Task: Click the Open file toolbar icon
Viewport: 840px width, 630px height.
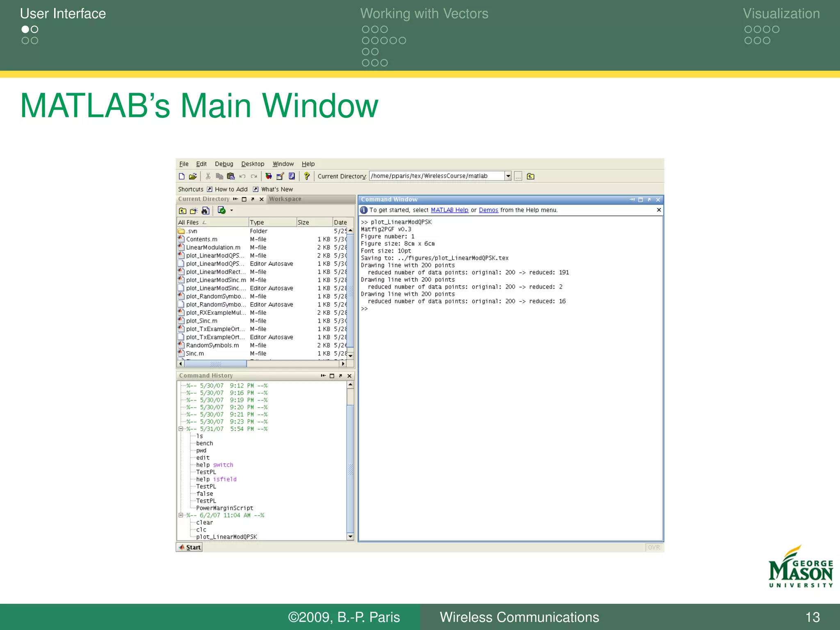Action: click(193, 176)
